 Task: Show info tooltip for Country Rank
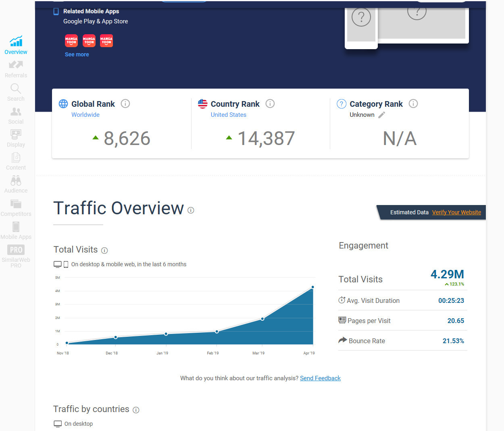point(270,104)
